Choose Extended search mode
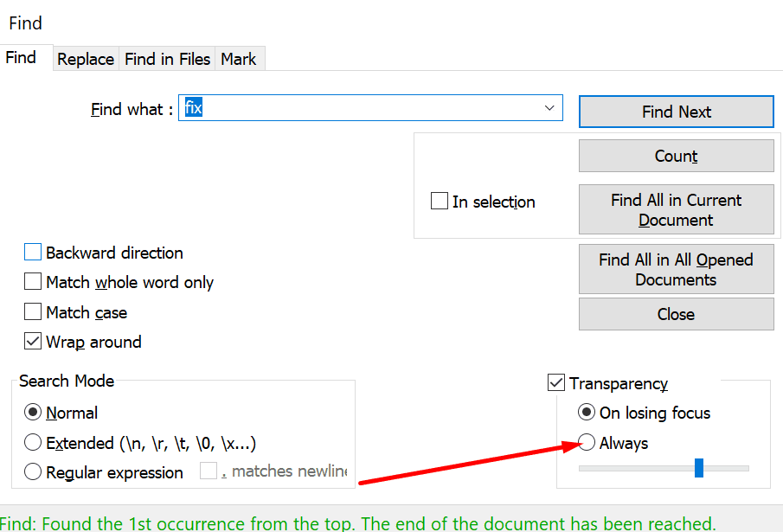Viewport: 783px width, 532px height. point(32,442)
